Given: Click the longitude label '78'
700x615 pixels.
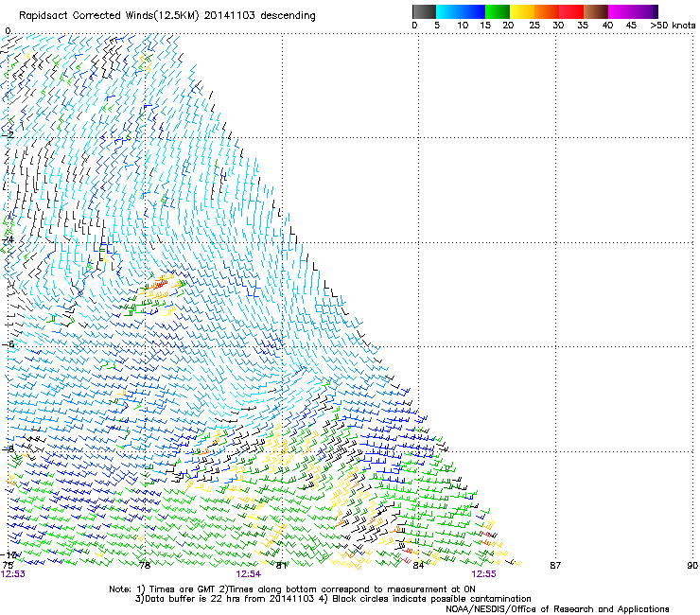Looking at the screenshot, I should [144, 565].
